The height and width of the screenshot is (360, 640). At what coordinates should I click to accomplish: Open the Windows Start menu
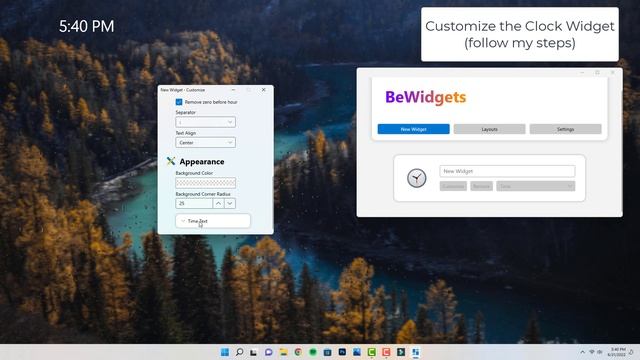pyautogui.click(x=224, y=352)
